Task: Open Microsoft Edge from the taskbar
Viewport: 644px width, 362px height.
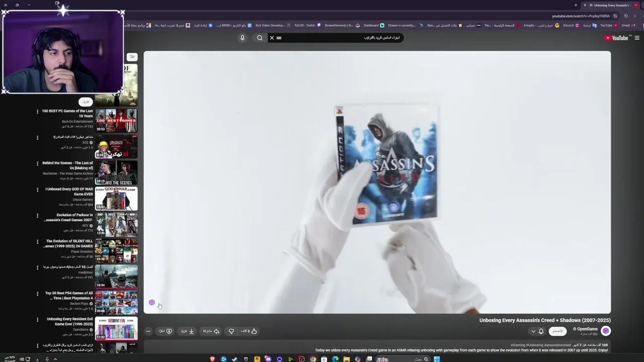Action: pos(336,359)
